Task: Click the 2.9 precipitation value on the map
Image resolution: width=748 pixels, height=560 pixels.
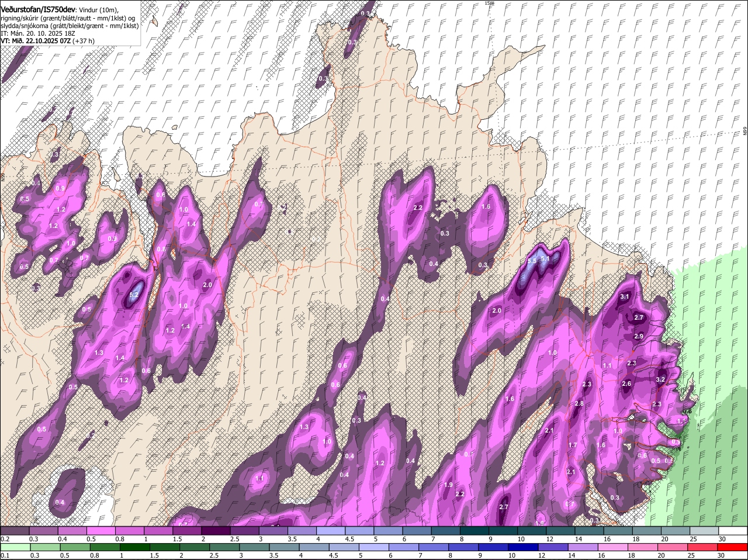Action: pyautogui.click(x=638, y=337)
